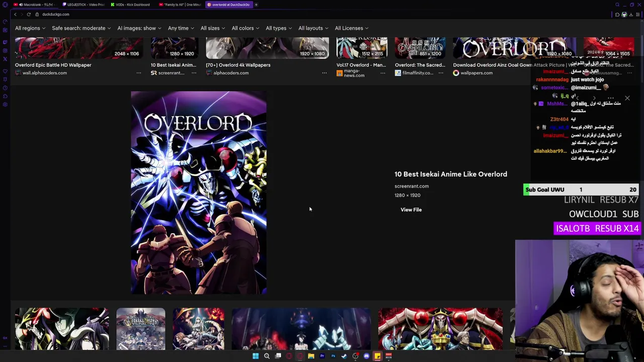Image resolution: width=644 pixels, height=362 pixels.
Task: Switch to LEOJESTICK Twitch tab
Action: [83, 5]
